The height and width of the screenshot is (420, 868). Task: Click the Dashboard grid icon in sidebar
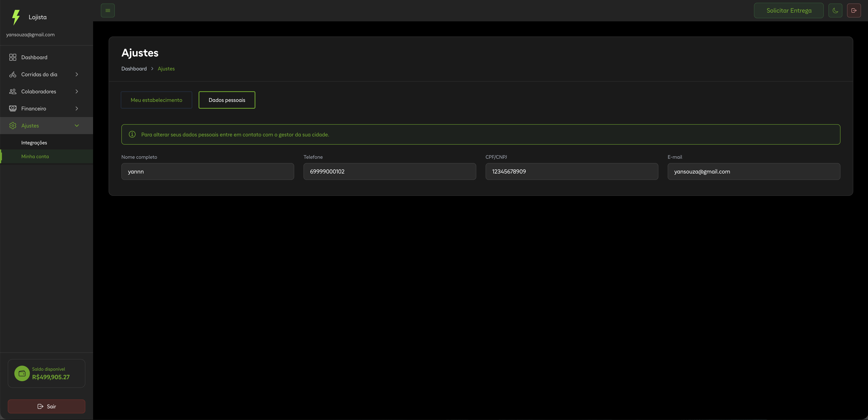click(x=13, y=57)
